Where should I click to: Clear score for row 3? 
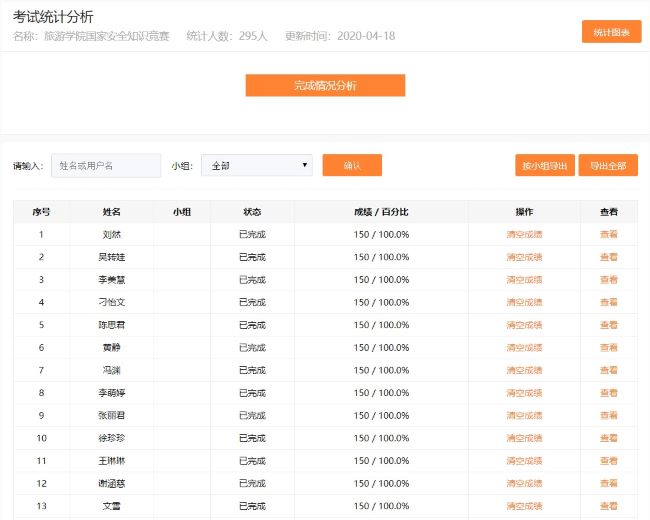(x=524, y=280)
